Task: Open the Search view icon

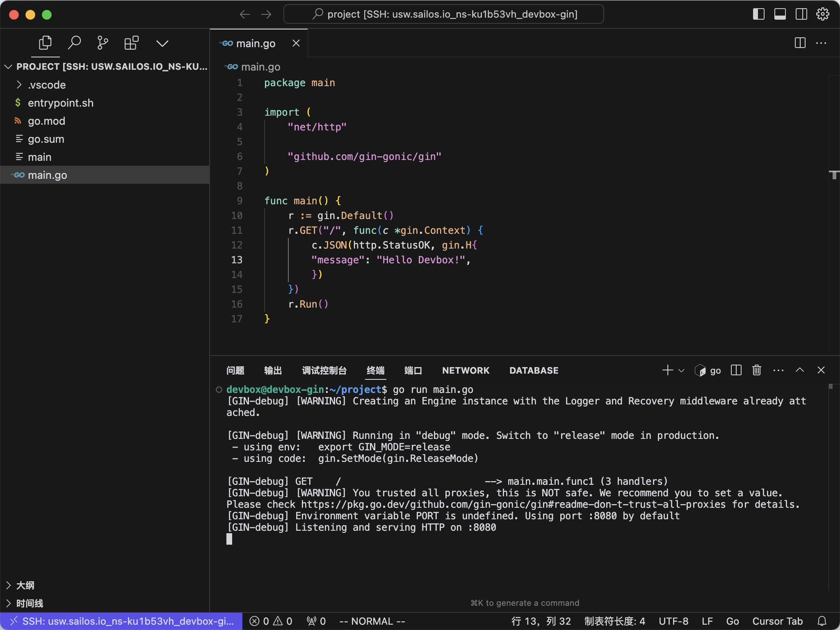Action: pos(74,43)
